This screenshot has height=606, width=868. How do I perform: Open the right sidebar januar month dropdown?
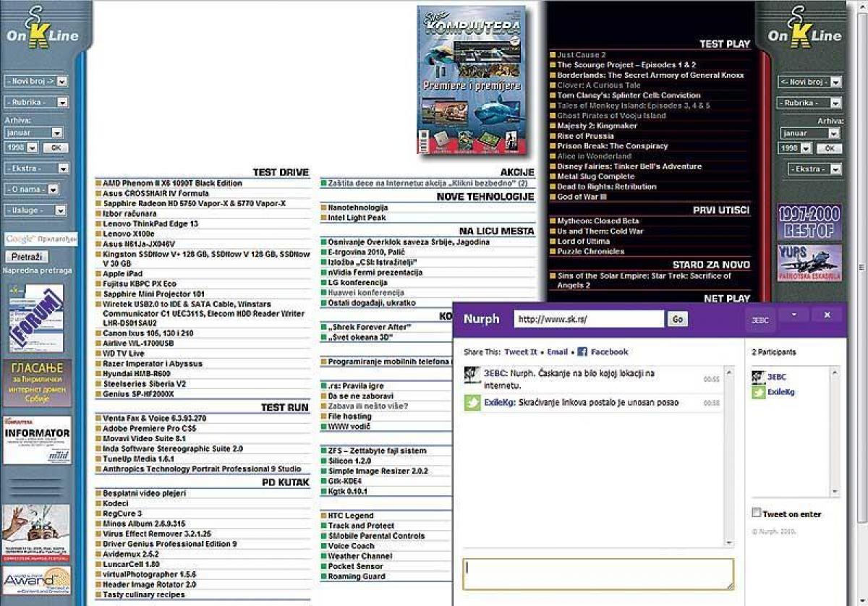[x=809, y=134]
